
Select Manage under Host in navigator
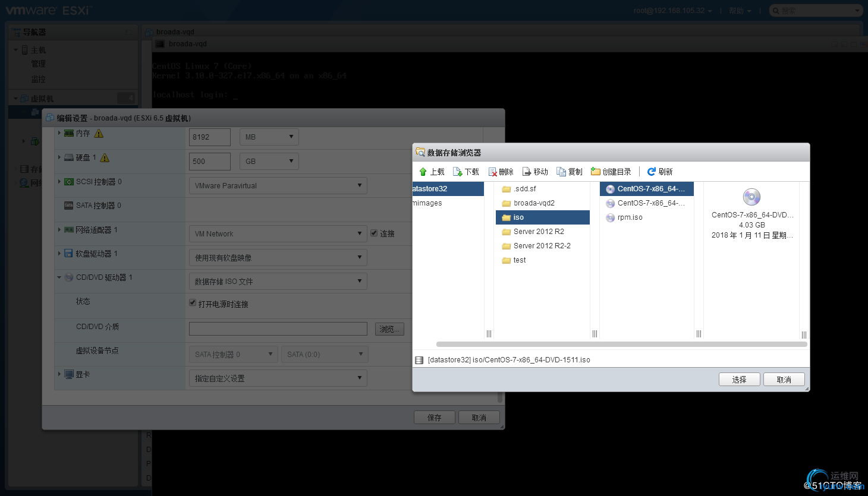[x=38, y=64]
